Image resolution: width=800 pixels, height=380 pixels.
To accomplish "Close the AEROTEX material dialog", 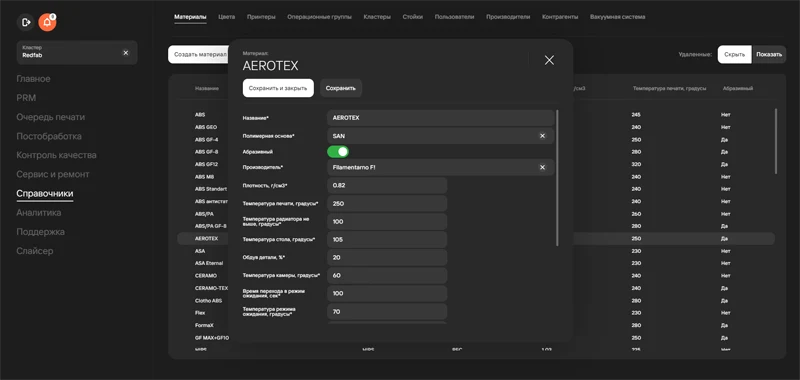I will [x=549, y=60].
